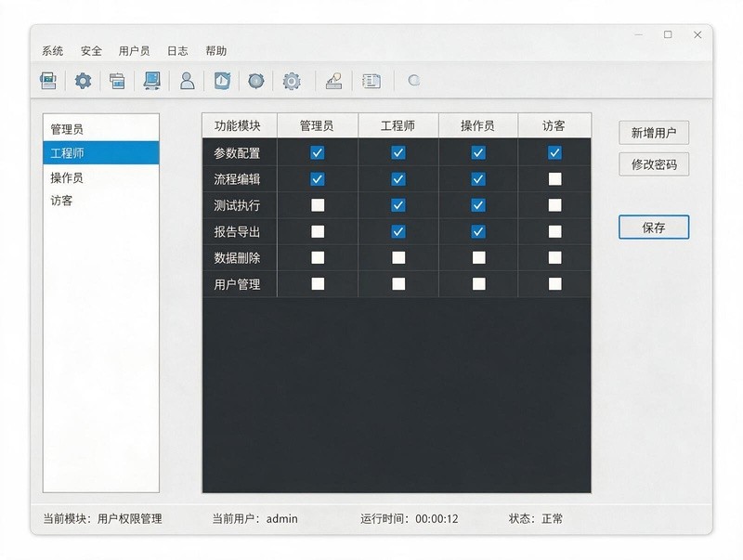Click the 工程师 column header
This screenshot has height=560, width=743.
point(398,125)
